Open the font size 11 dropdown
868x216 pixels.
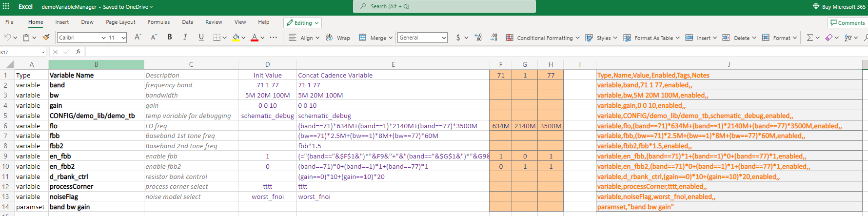tap(124, 38)
